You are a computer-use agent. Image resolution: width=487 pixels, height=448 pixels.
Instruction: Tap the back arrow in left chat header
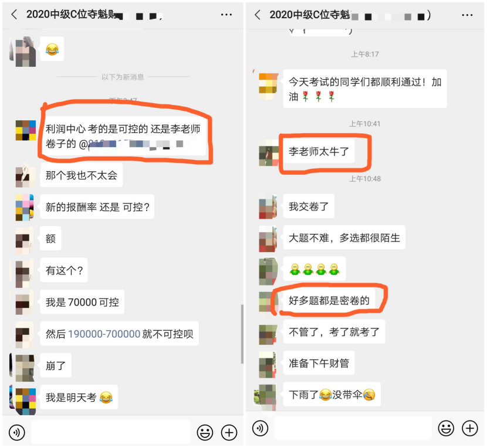coord(14,14)
